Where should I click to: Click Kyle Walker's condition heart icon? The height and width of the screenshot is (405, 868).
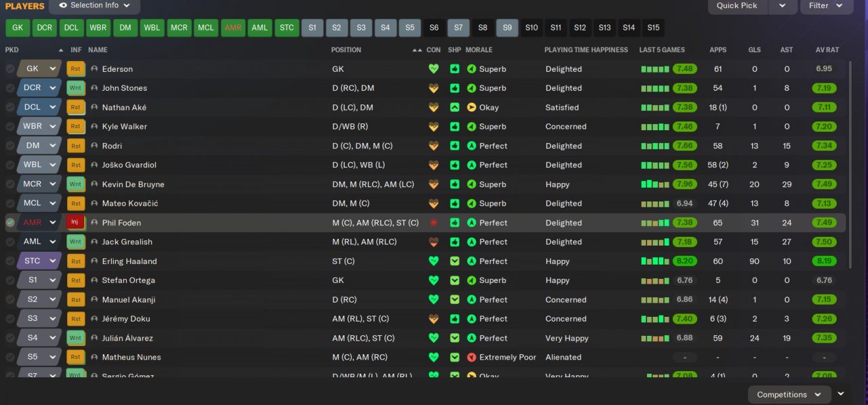[x=434, y=126]
